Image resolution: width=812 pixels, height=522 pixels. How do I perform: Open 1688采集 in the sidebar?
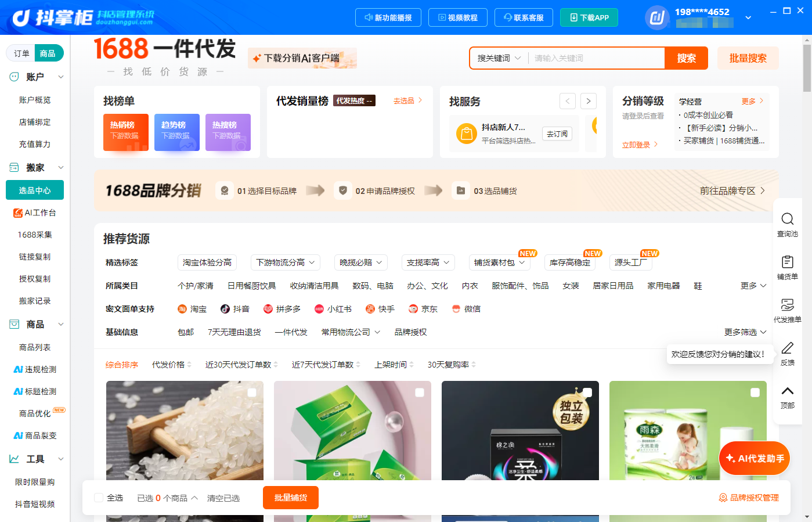click(35, 235)
